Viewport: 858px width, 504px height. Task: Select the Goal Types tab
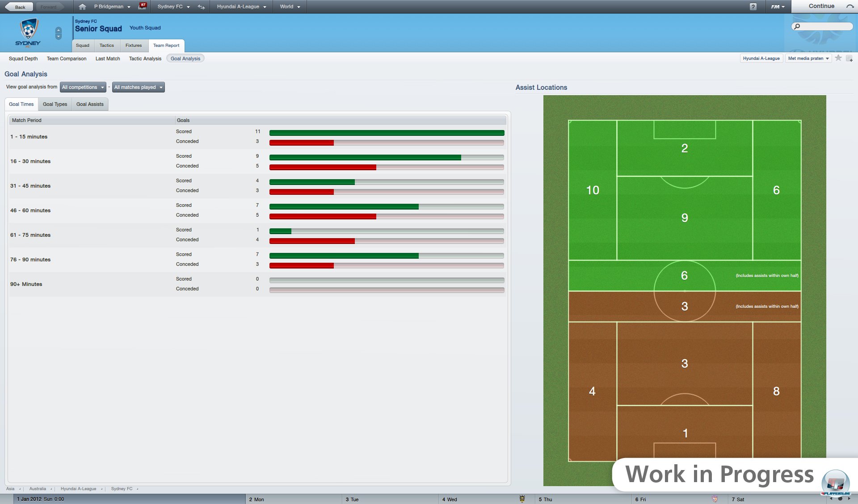55,104
